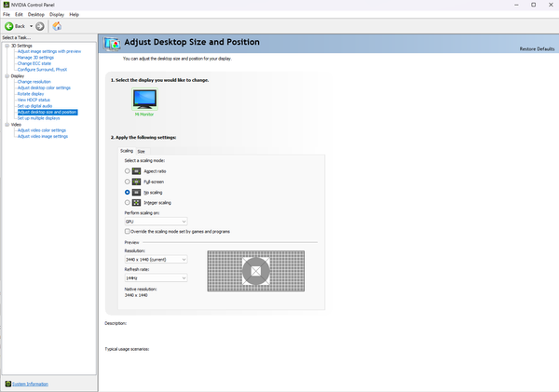The width and height of the screenshot is (559, 392).
Task: Click the green Back arrow icon
Action: (8, 26)
